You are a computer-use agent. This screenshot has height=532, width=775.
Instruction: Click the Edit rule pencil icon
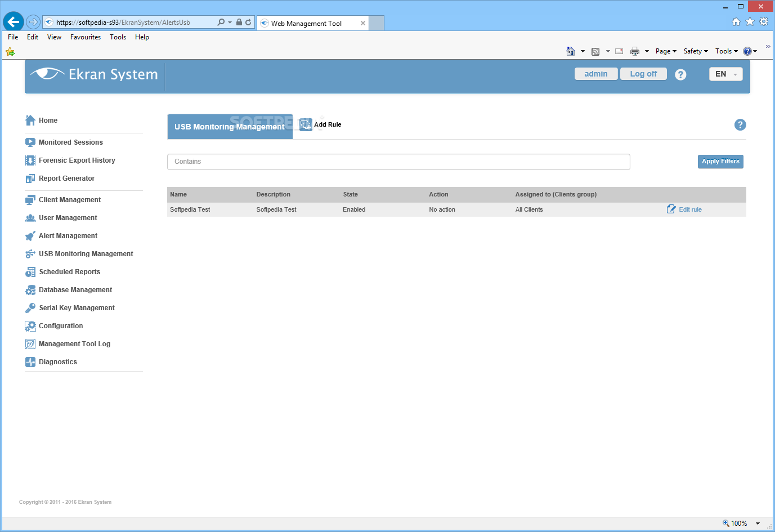tap(671, 209)
